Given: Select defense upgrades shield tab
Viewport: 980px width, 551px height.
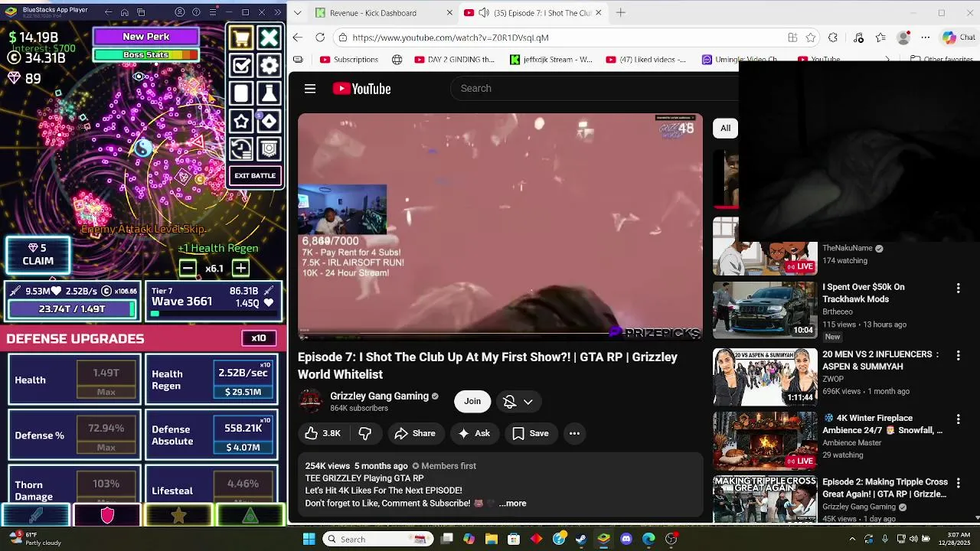Looking at the screenshot, I should tap(107, 516).
